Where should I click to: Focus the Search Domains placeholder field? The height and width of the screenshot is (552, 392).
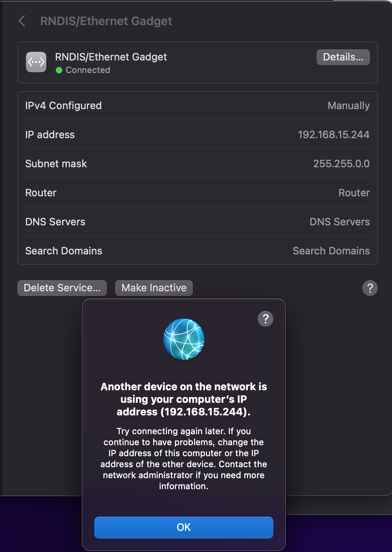click(x=331, y=251)
